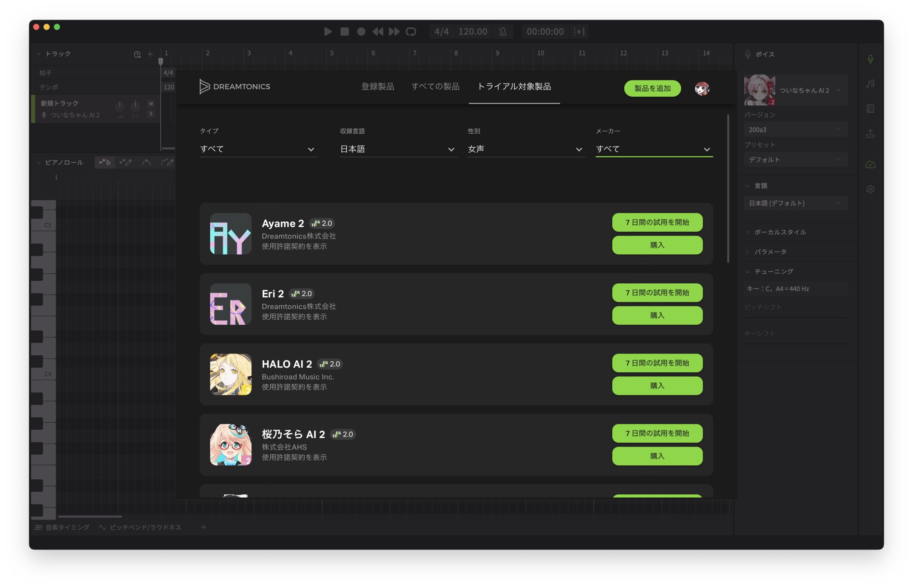Show the license agreement for Ayame 2

[294, 246]
